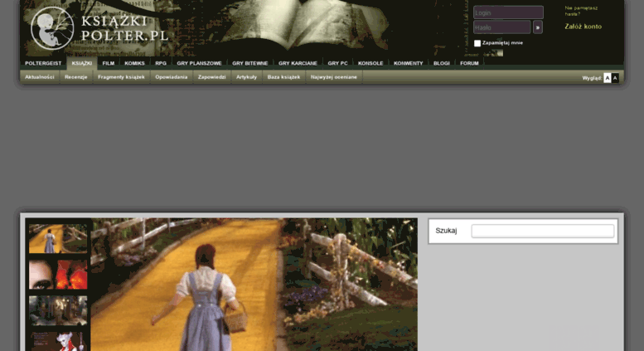Select the eye and fire thumbnail
The height and width of the screenshot is (351, 644).
(x=58, y=275)
